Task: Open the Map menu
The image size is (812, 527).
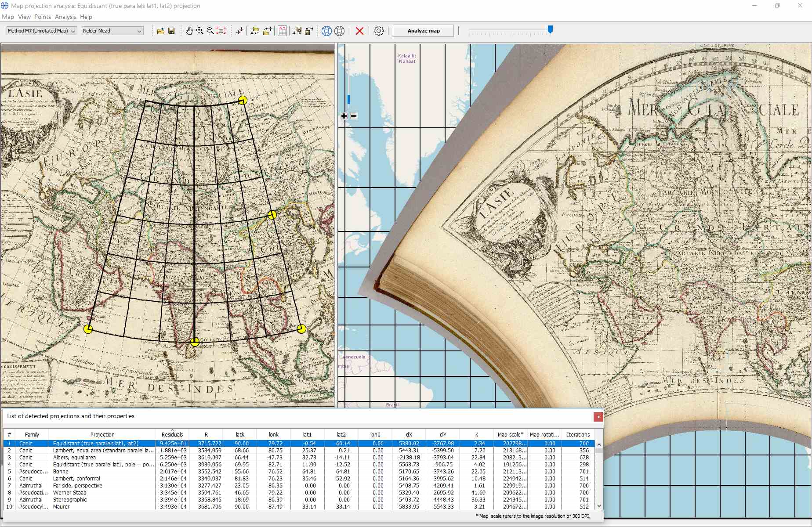Action: pyautogui.click(x=8, y=17)
